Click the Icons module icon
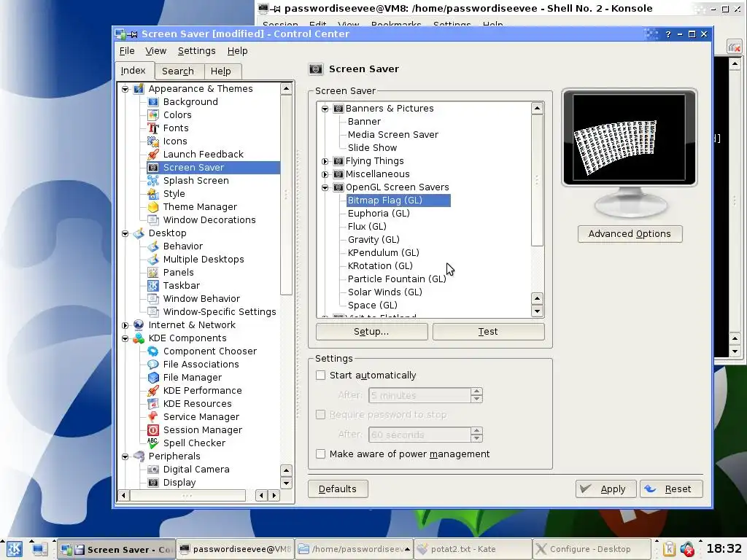The width and height of the screenshot is (747, 560). 153,141
